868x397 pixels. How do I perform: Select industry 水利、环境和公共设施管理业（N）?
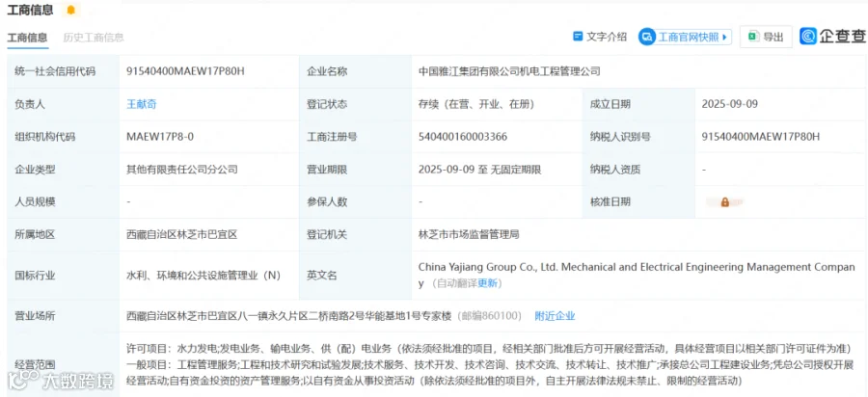203,276
